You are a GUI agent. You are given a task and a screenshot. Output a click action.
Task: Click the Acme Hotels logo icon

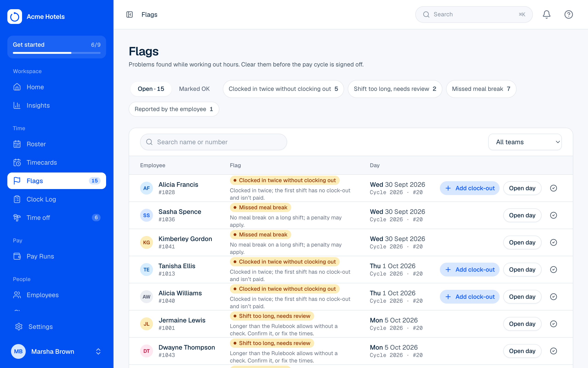(x=14, y=17)
